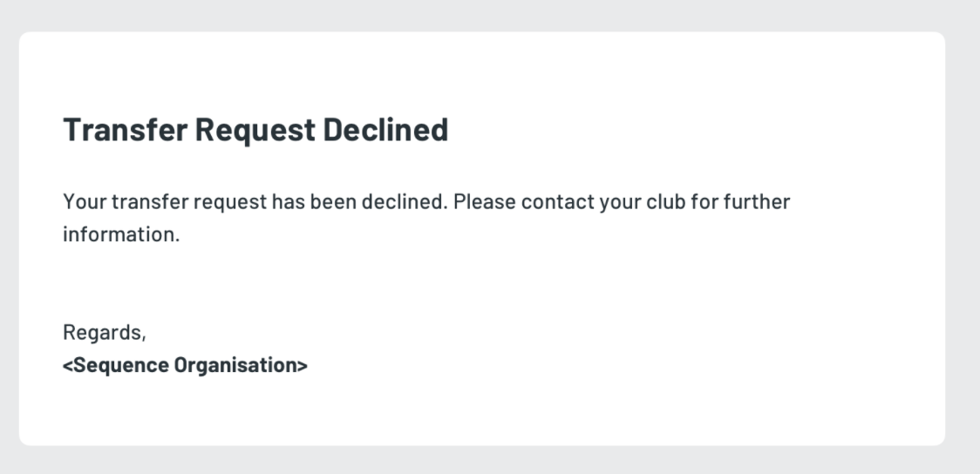The height and width of the screenshot is (474, 980).
Task: Click the word transfer in the message body
Action: (149, 202)
